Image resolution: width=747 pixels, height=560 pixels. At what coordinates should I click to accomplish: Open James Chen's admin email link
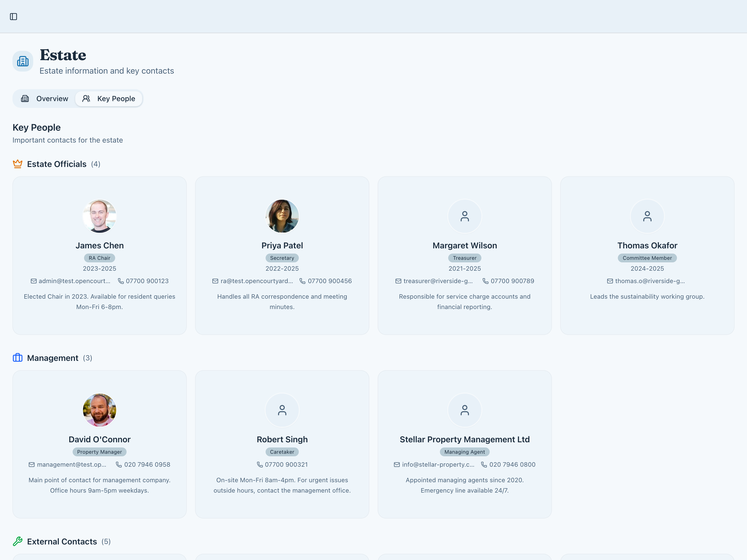click(x=74, y=281)
